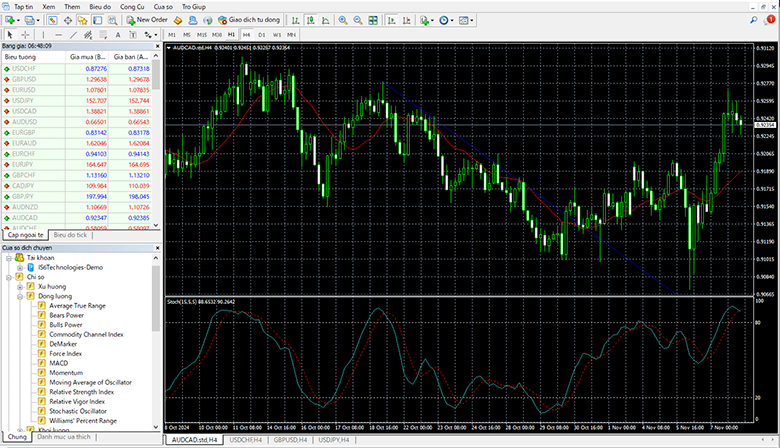Switch chart to M15 timeframe
This screenshot has width=780, height=448.
click(201, 35)
